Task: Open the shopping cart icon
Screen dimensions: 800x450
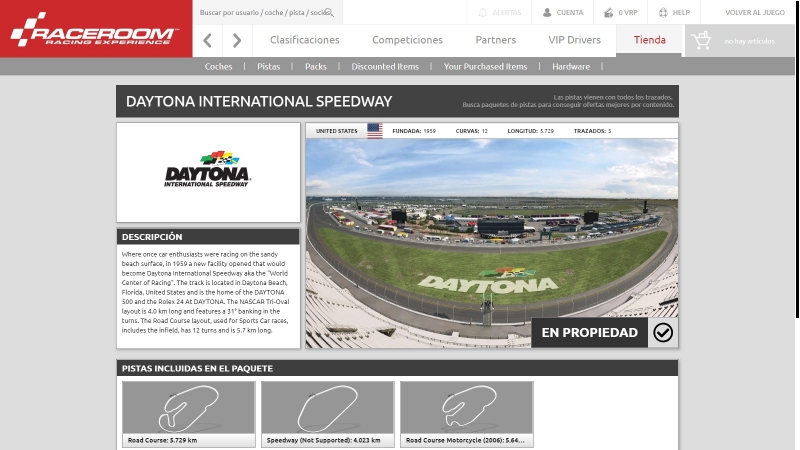Action: click(x=701, y=40)
